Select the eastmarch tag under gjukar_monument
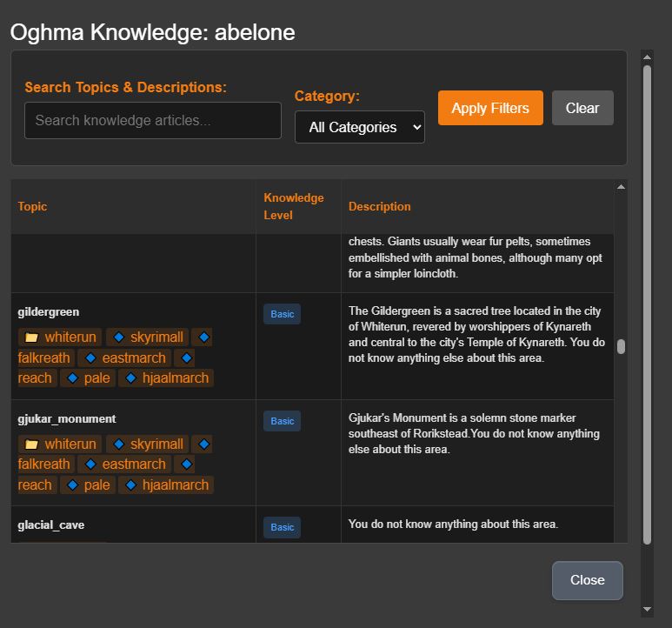Image resolution: width=672 pixels, height=628 pixels. click(x=124, y=464)
